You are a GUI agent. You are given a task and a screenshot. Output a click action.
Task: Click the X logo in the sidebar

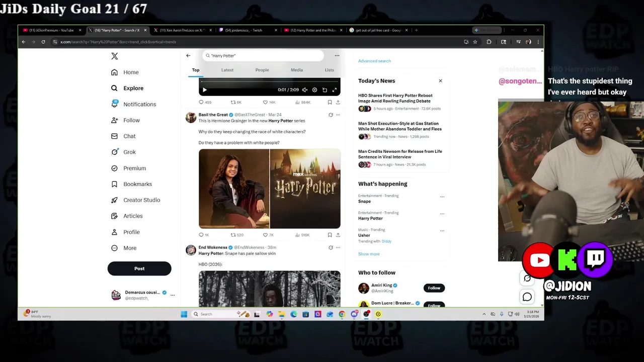tap(115, 56)
